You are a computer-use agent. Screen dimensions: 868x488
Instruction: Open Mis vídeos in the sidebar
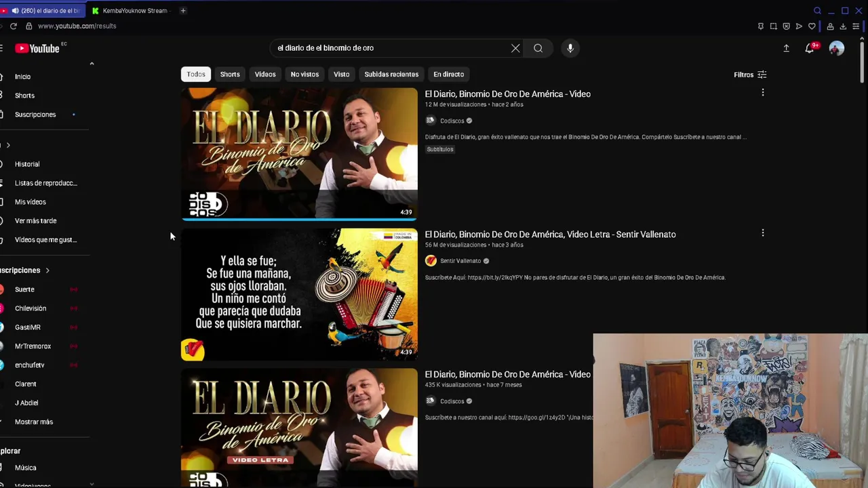pyautogui.click(x=31, y=202)
